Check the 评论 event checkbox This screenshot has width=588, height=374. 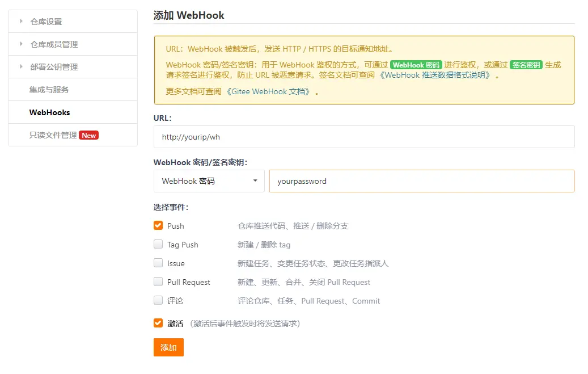click(158, 300)
